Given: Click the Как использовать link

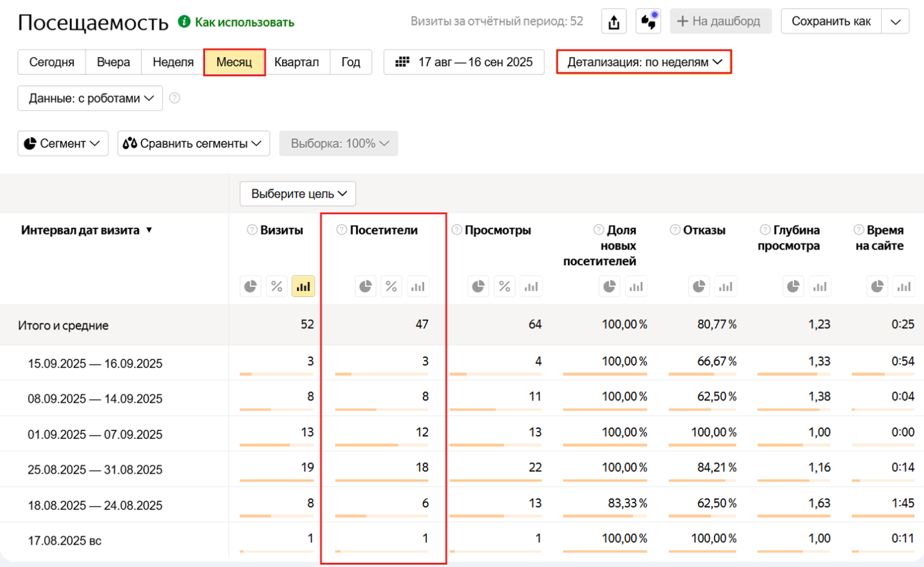Looking at the screenshot, I should (x=244, y=22).
